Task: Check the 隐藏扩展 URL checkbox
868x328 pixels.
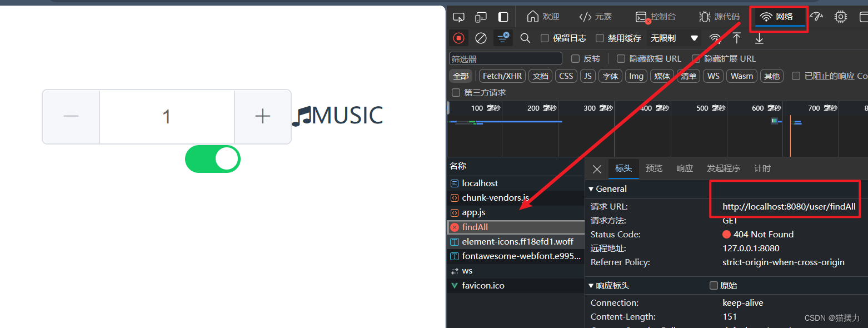Action: tap(696, 58)
